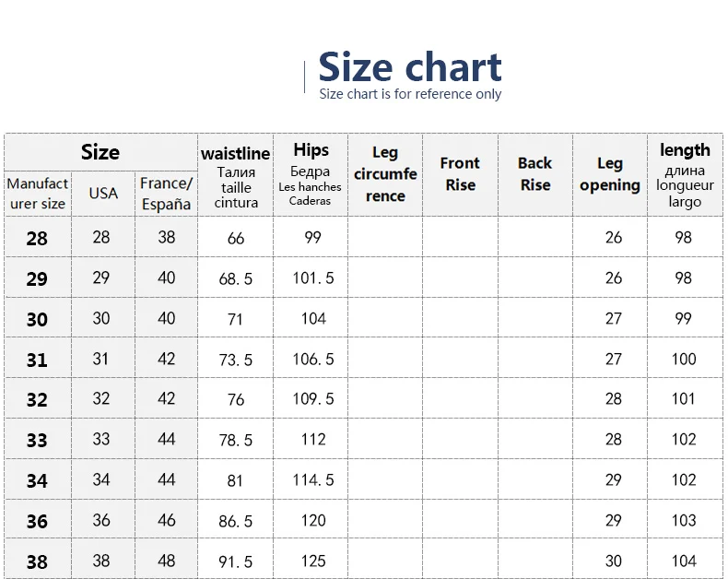Select the "Size" group header cell

(x=100, y=152)
